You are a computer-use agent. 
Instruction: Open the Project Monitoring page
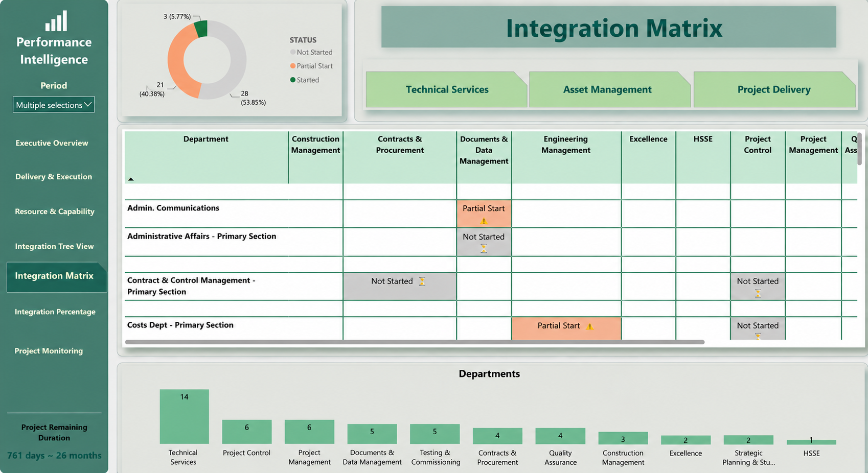coord(49,351)
